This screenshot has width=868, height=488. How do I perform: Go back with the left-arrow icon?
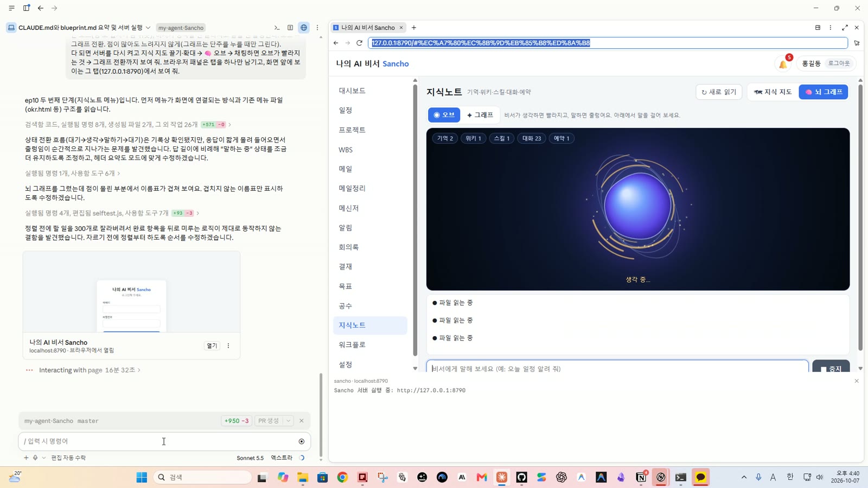click(40, 8)
